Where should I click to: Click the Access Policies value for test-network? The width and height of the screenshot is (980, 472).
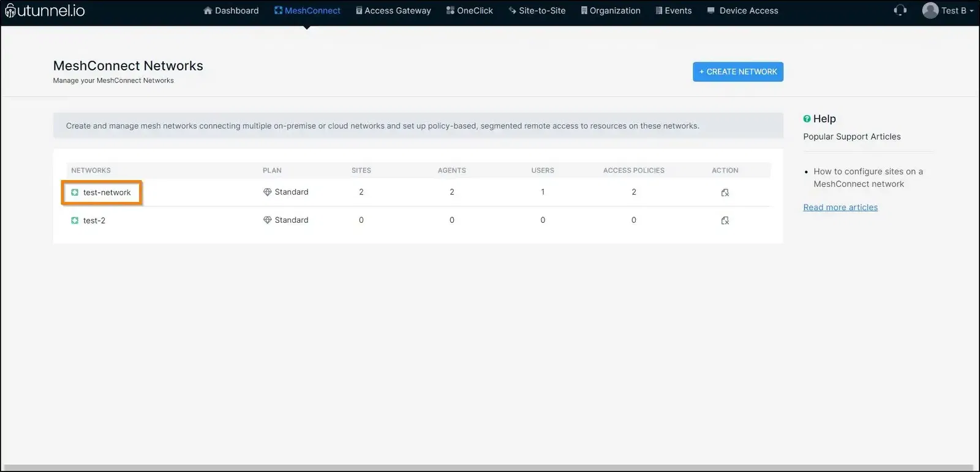tap(634, 192)
